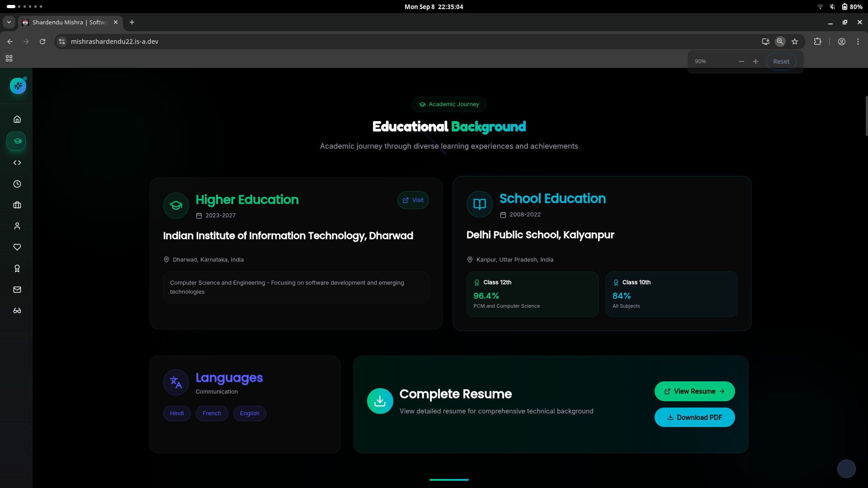Expand the tab search dropdown arrow
The image size is (868, 488).
9,22
